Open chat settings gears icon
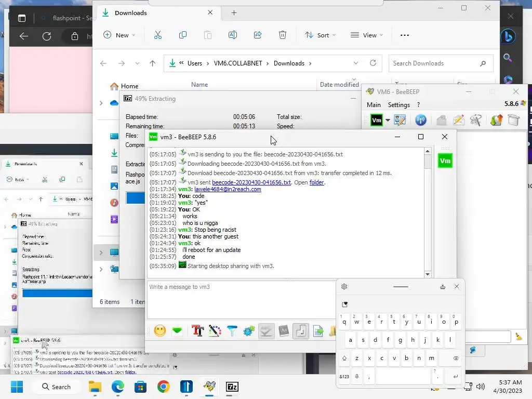Image resolution: width=532 pixels, height=399 pixels. 249,330
